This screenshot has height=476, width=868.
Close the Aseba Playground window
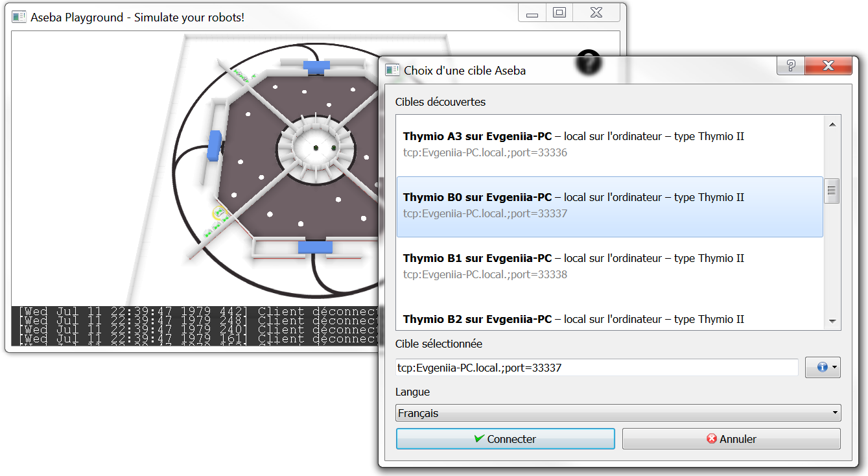click(x=596, y=12)
